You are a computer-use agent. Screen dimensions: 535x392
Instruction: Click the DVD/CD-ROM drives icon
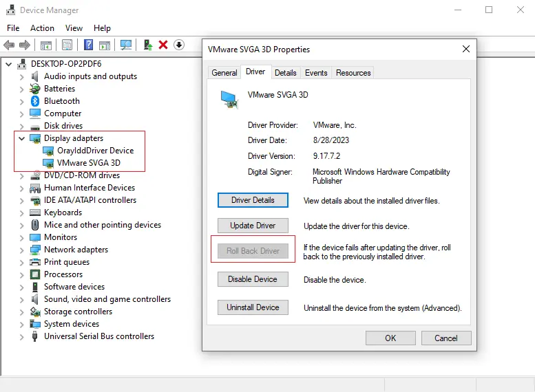pos(35,175)
